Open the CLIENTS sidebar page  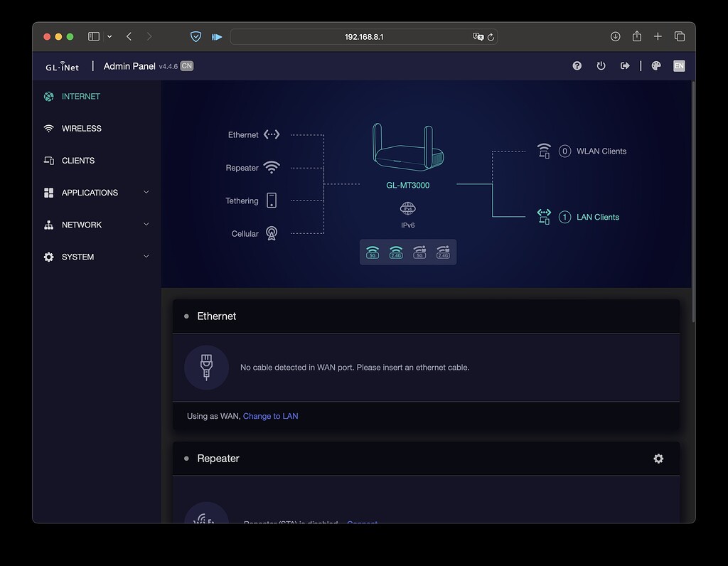[77, 160]
